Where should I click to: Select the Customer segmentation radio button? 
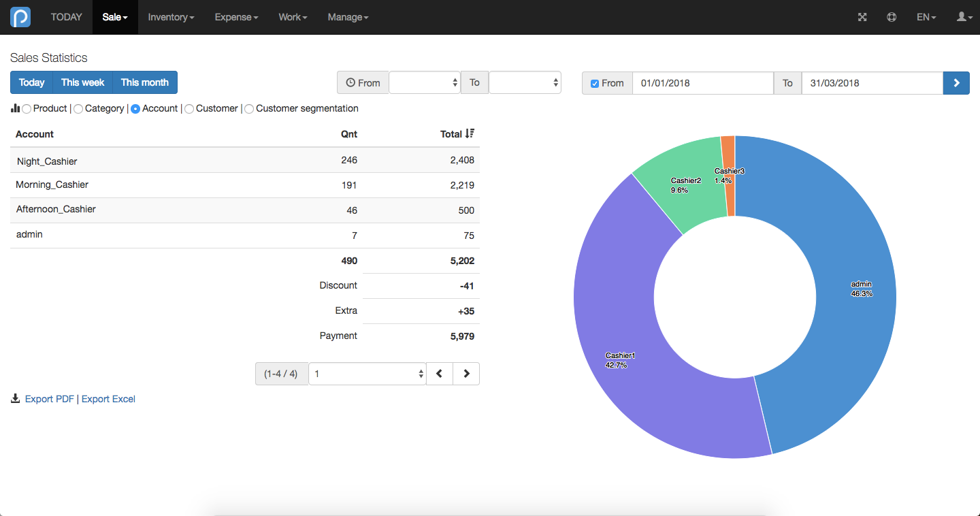[x=249, y=109]
